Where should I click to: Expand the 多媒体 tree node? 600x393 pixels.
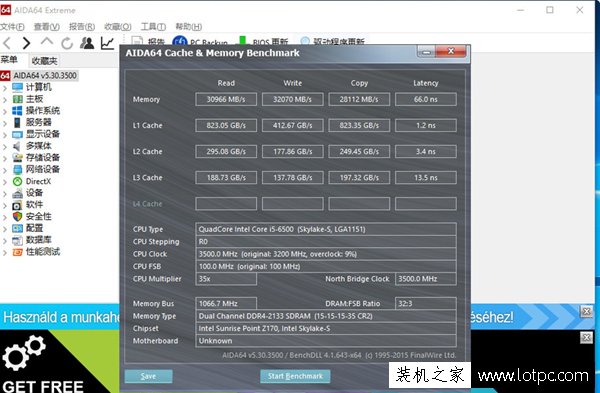5,147
